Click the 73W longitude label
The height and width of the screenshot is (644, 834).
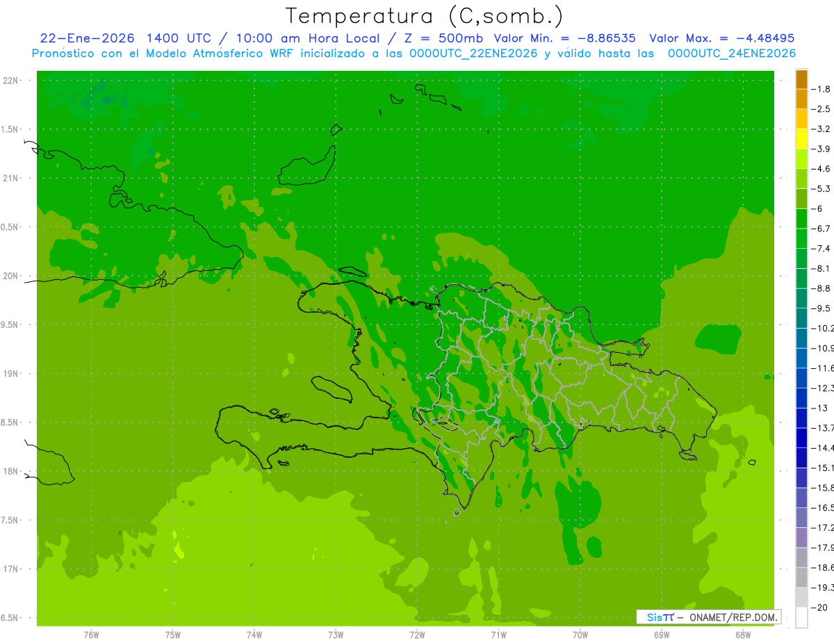[336, 634]
